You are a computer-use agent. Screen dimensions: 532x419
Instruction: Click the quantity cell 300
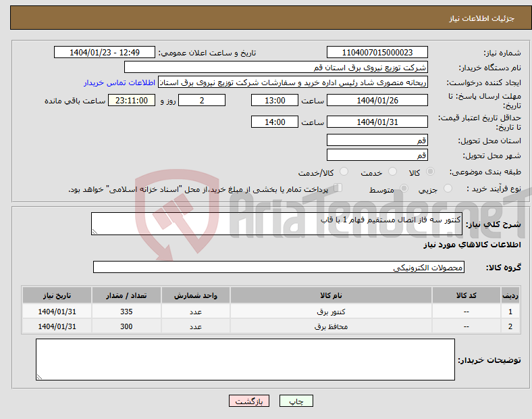126,326
